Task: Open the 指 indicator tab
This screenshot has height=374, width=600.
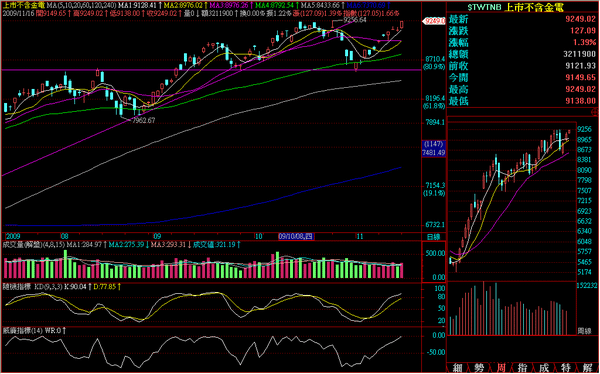Action: [x=522, y=368]
